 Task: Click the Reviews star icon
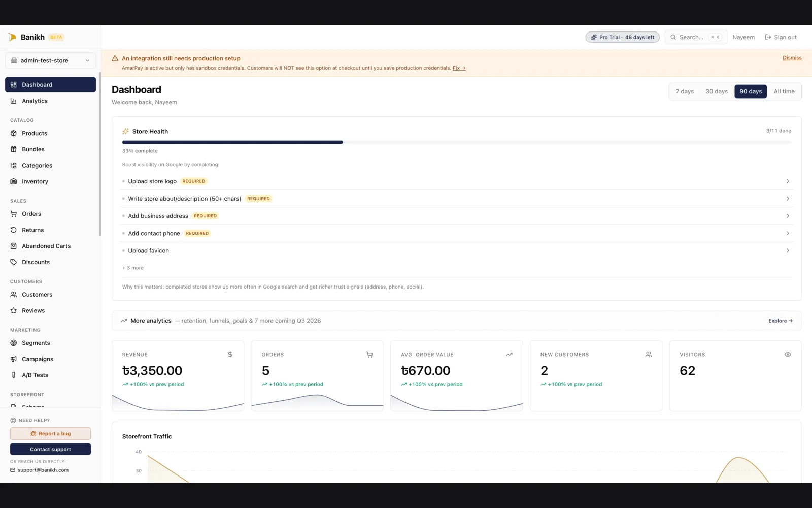pos(14,311)
